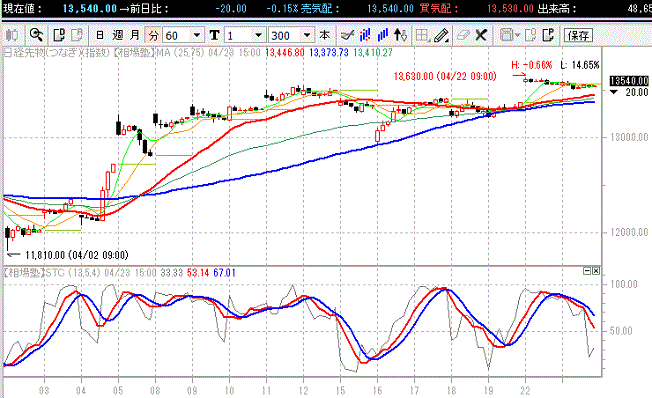Click the 100.00 STC axis label

click(x=623, y=284)
